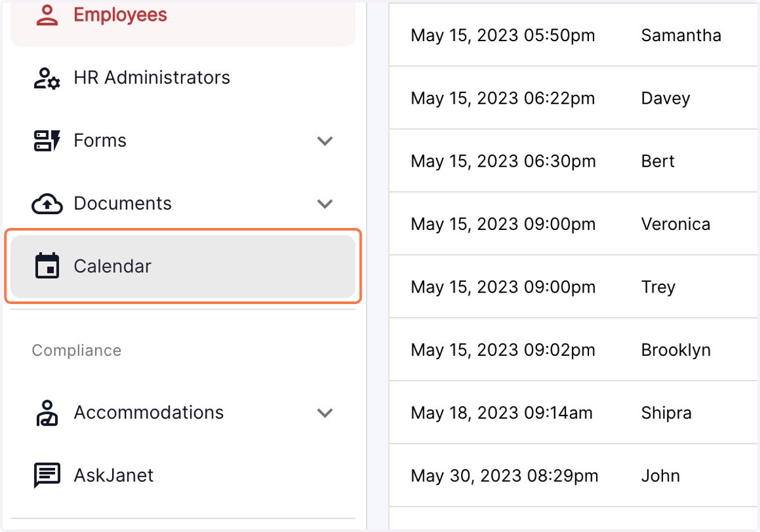The image size is (760, 532).
Task: Click the name Trey in table
Action: pos(658,288)
